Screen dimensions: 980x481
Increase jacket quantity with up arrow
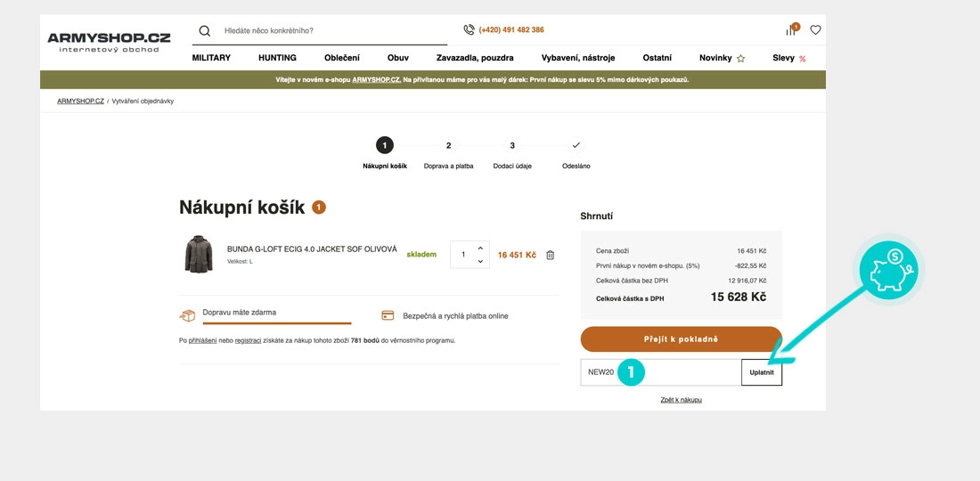pyautogui.click(x=480, y=248)
